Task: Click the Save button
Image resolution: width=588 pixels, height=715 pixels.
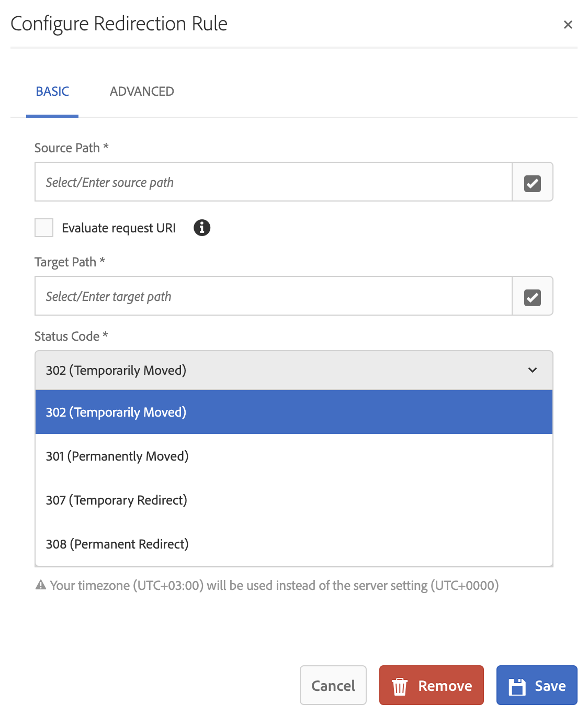Action: [x=537, y=685]
